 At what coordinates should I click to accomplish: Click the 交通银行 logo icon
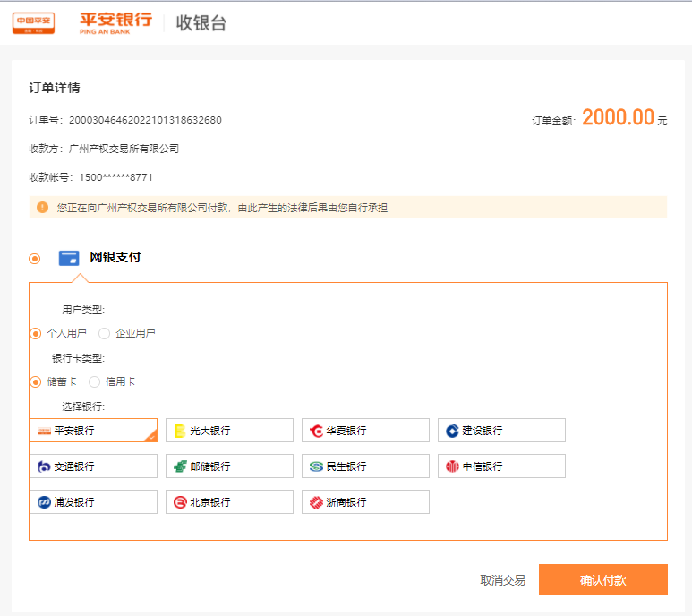[44, 466]
